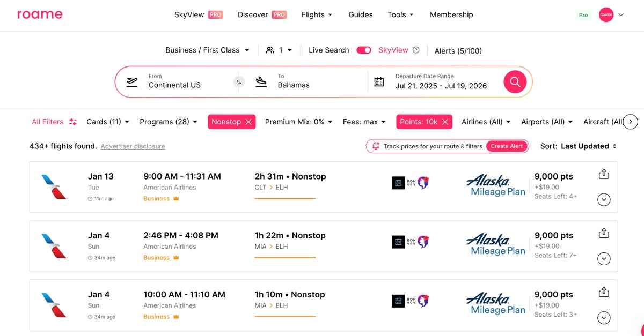The height and width of the screenshot is (336, 644).
Task: Swap origin and destination with arrows icon
Action: click(239, 82)
